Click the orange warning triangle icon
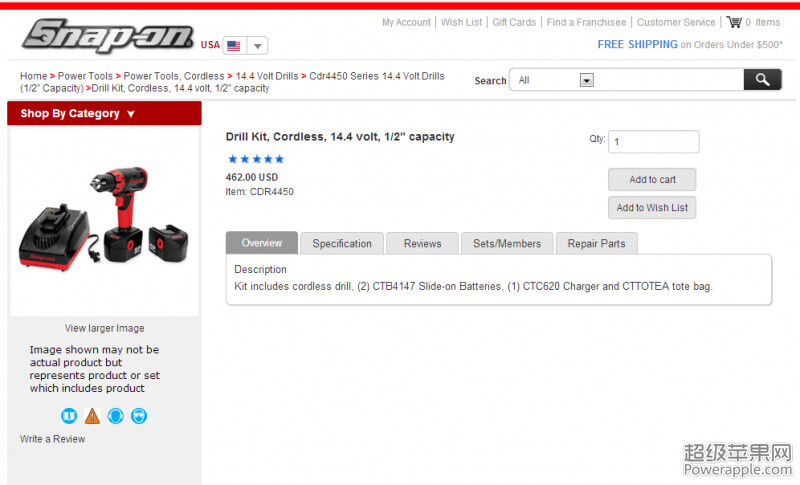The image size is (800, 485). click(92, 416)
